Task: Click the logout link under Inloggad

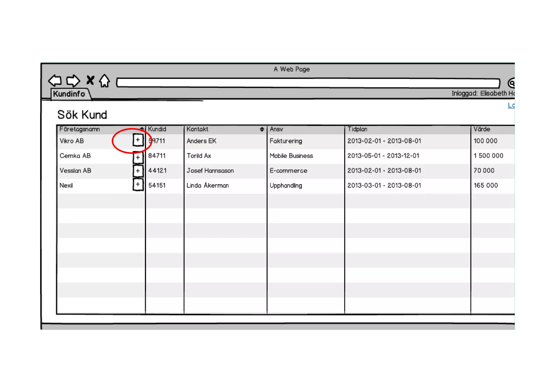Action: 511,105
